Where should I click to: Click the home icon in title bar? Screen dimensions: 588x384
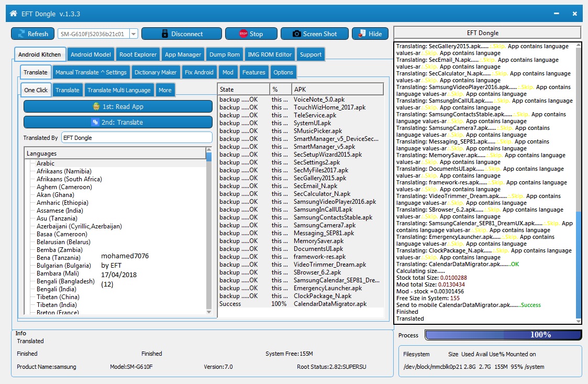14,14
